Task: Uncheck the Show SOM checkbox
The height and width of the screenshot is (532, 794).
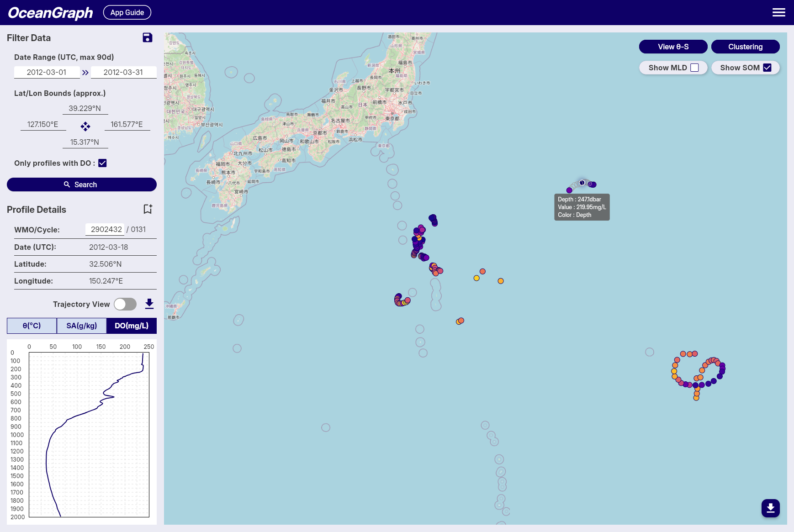Action: click(x=768, y=68)
